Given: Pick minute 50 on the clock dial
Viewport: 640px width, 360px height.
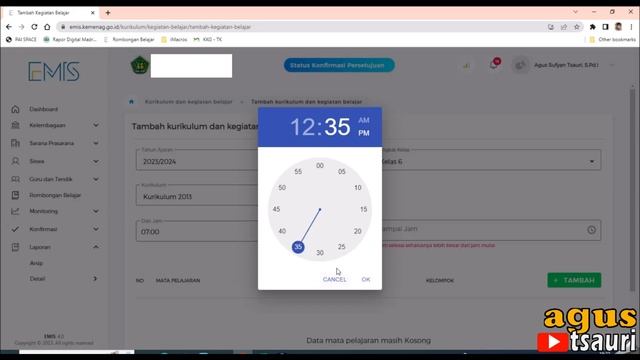Looking at the screenshot, I should [282, 188].
